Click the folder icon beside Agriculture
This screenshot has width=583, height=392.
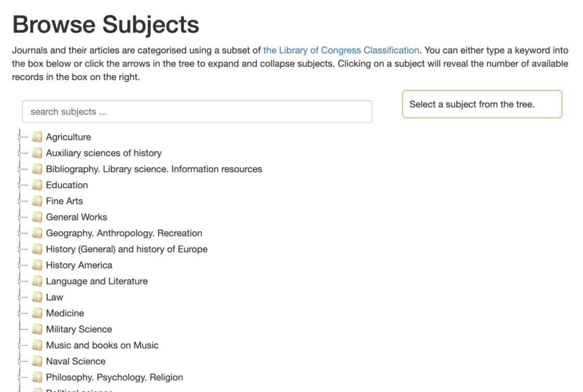tap(37, 137)
